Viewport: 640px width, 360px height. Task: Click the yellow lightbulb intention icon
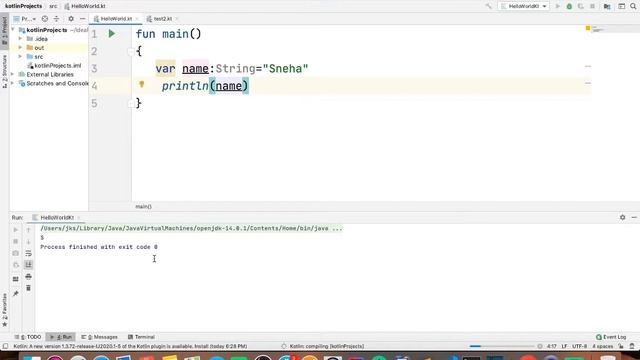coord(142,84)
